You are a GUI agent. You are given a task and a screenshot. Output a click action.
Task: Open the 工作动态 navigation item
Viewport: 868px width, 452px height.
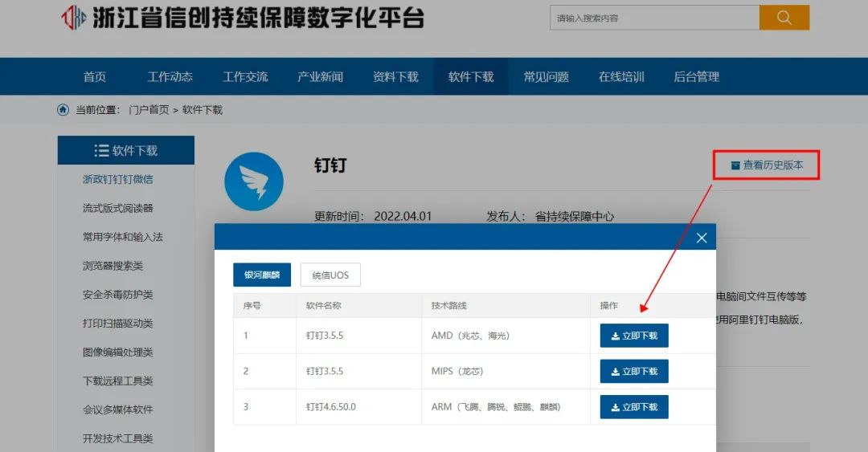(x=170, y=77)
